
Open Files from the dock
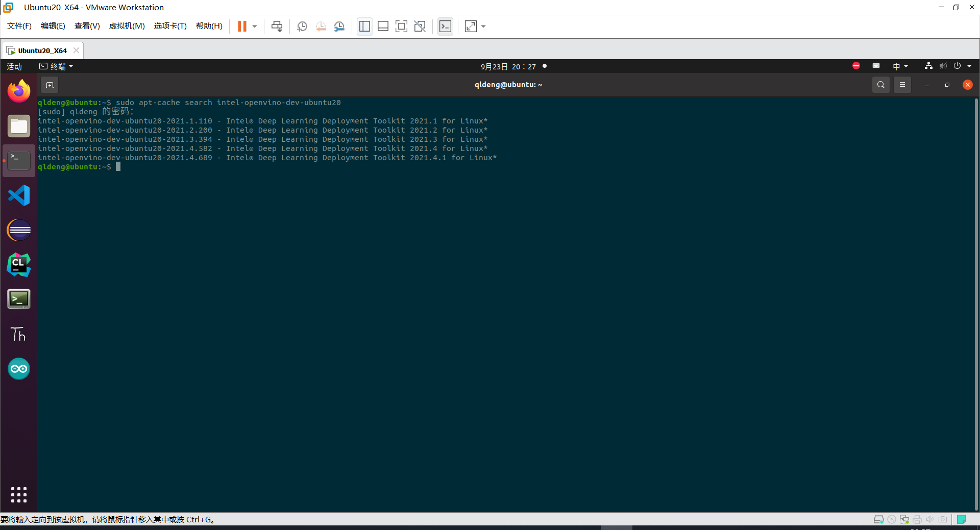click(x=19, y=126)
